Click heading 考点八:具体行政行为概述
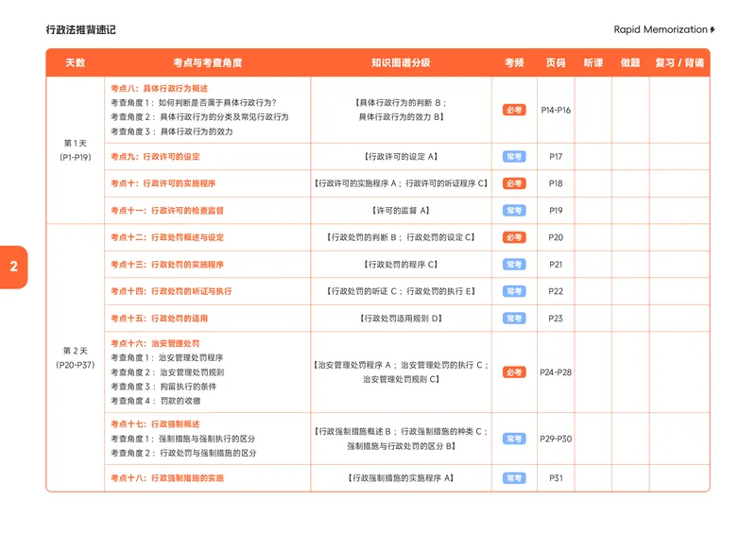The image size is (756, 535). pyautogui.click(x=159, y=88)
